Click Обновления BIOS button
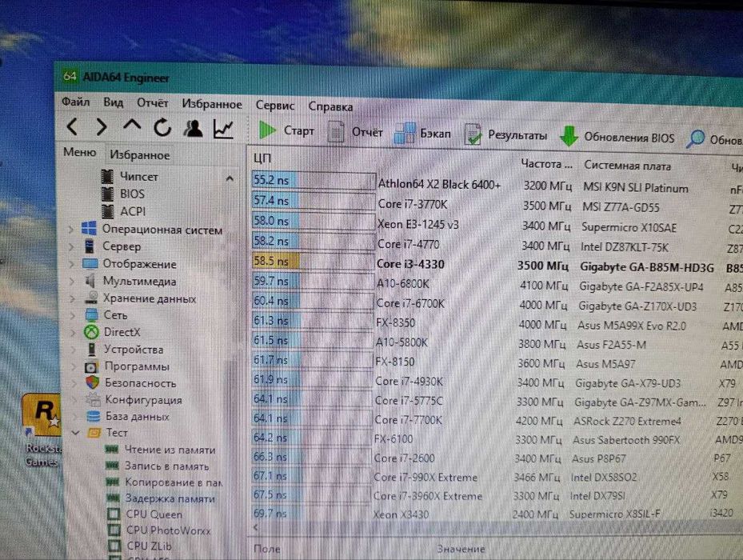Viewport: 743px width, 560px height. [x=617, y=137]
